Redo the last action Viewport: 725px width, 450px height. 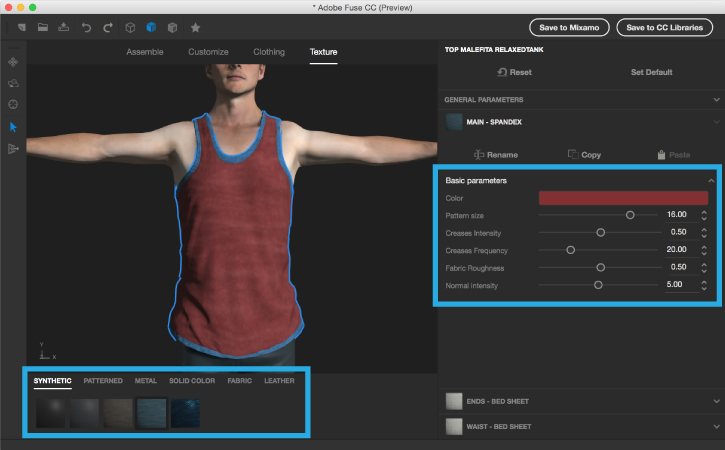click(108, 27)
